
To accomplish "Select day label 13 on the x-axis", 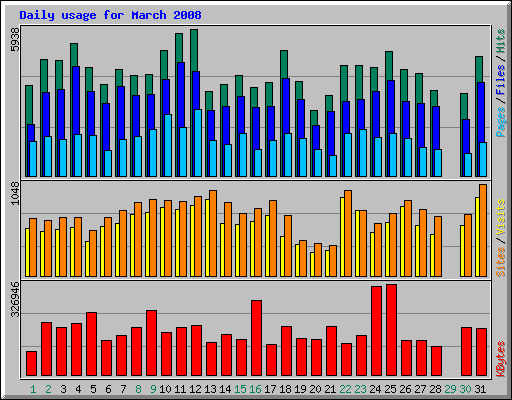I will (x=210, y=389).
